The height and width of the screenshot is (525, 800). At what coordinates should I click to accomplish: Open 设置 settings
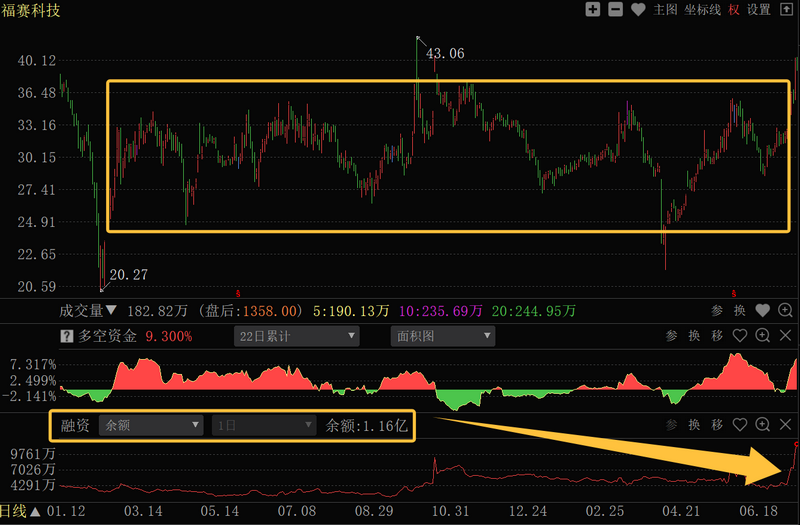(759, 10)
